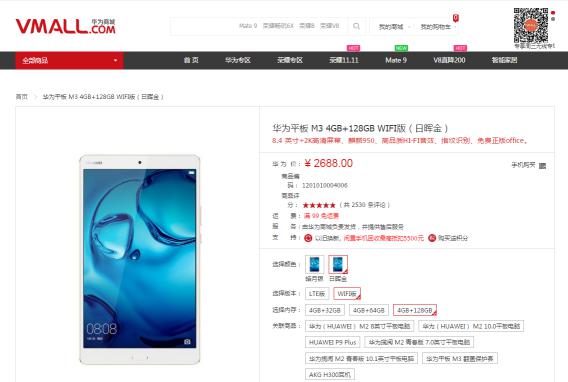Open related HUAWEI M2 8-inch tablet

[359, 326]
